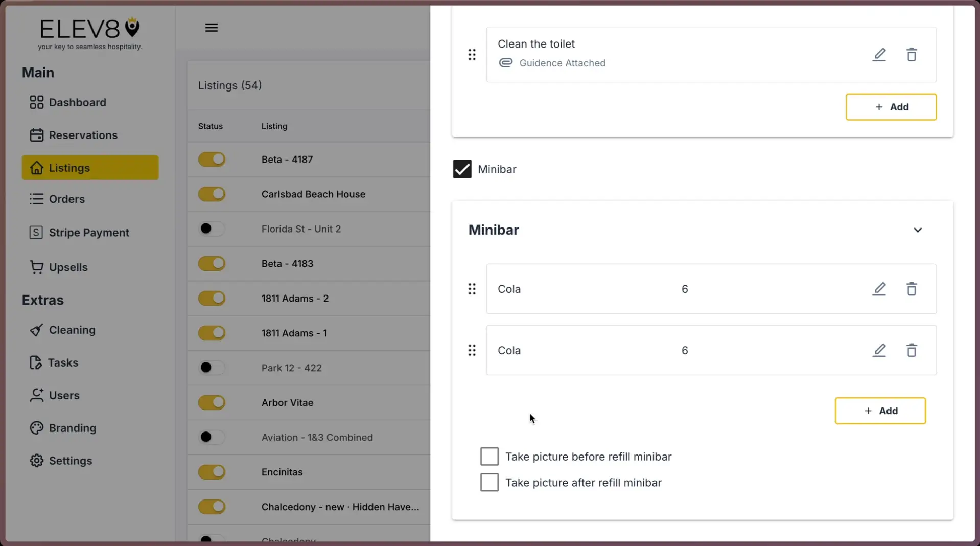980x546 pixels.
Task: Click the edit pencil for the first Cola item
Action: click(879, 289)
